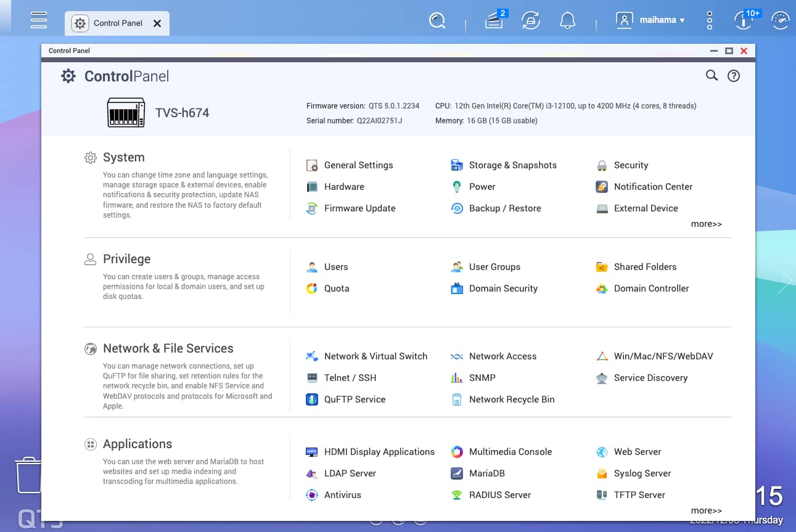
Task: Open Storage & Snapshots icon
Action: click(457, 165)
